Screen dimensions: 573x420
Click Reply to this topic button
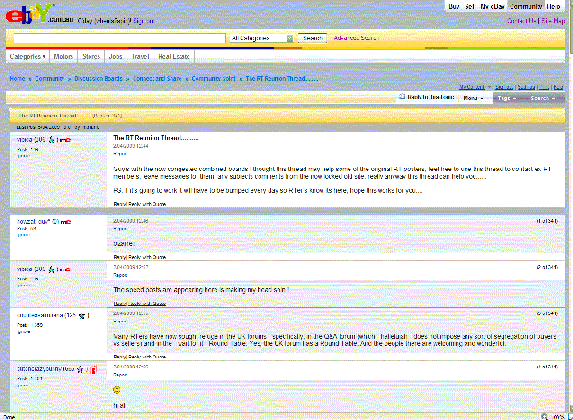[427, 97]
